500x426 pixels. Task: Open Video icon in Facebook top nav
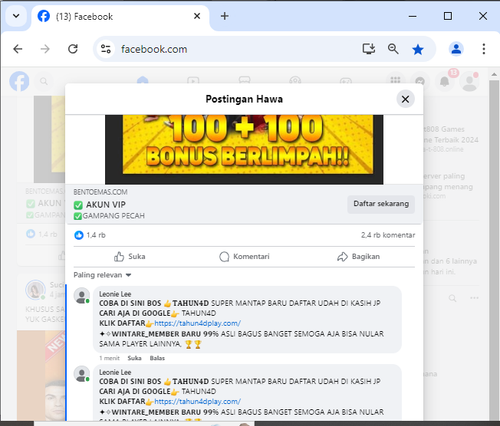(x=193, y=80)
